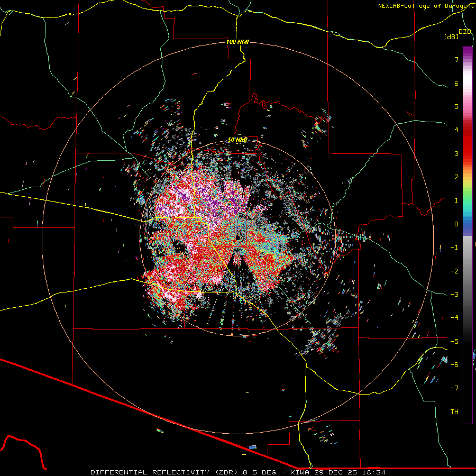Click the 'KIWA' radar site identifier

pyautogui.click(x=300, y=472)
